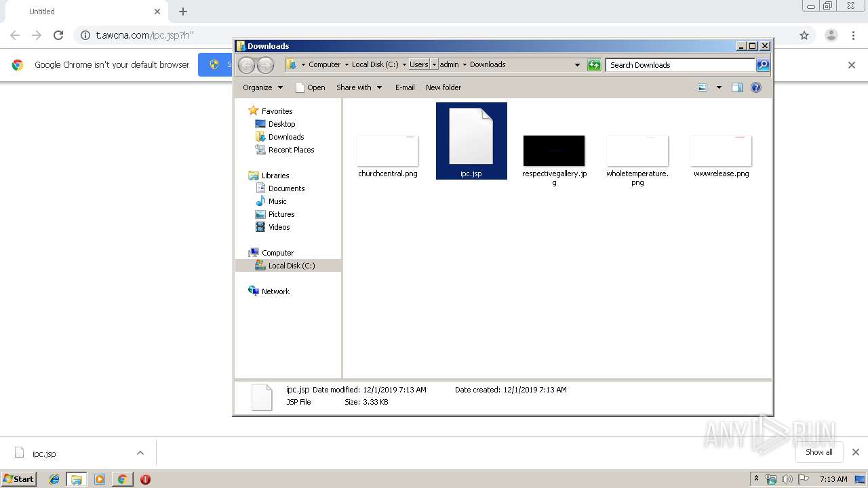
Task: Click in Search Downloads field
Action: [680, 65]
